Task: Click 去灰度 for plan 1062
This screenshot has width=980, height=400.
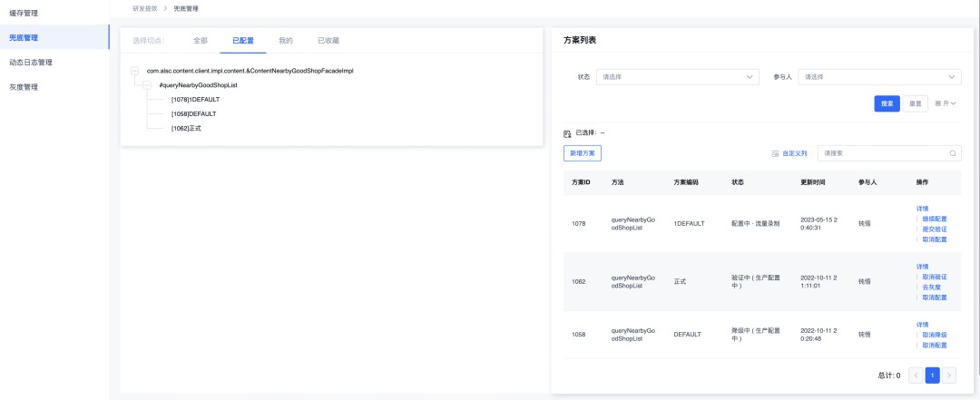Action: click(931, 287)
